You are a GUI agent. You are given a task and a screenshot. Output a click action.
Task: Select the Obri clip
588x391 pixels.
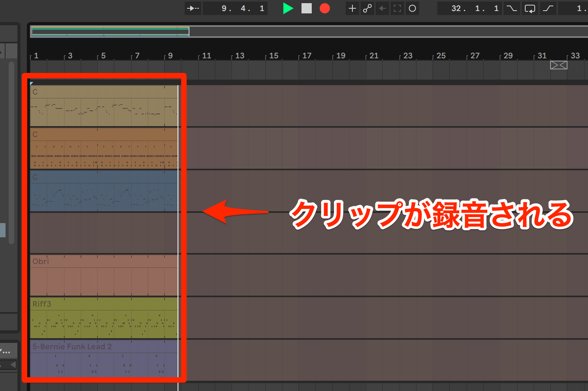[x=104, y=276]
